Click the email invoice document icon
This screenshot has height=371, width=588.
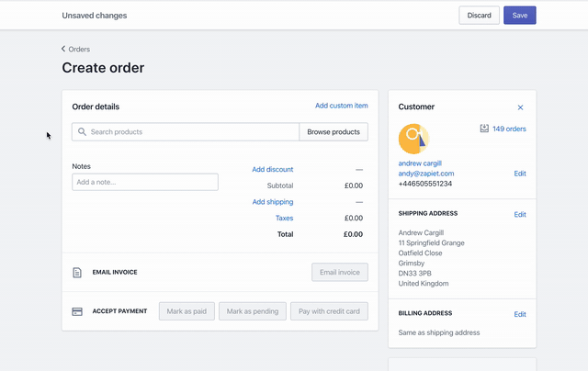pyautogui.click(x=77, y=273)
